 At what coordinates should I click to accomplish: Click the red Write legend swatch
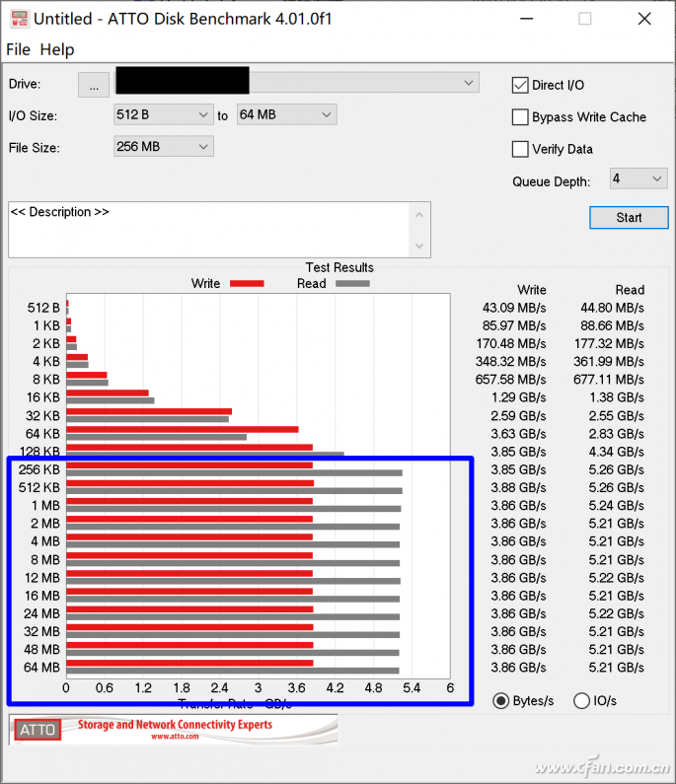pos(247,283)
